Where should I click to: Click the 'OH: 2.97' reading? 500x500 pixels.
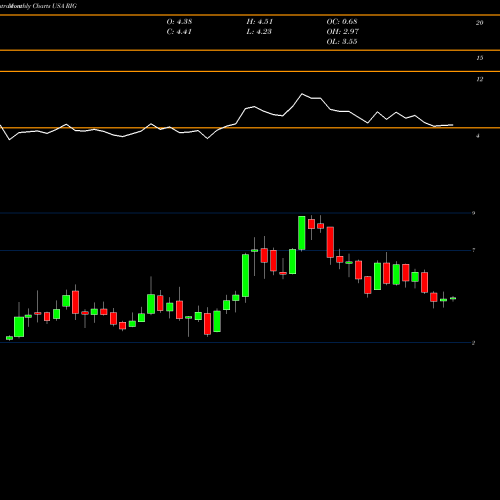click(343, 32)
